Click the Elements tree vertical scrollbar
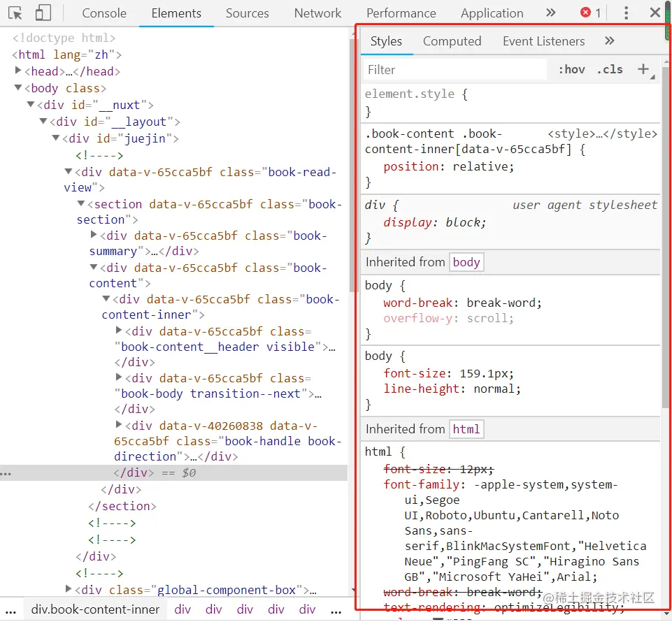672x622 pixels. (x=352, y=165)
